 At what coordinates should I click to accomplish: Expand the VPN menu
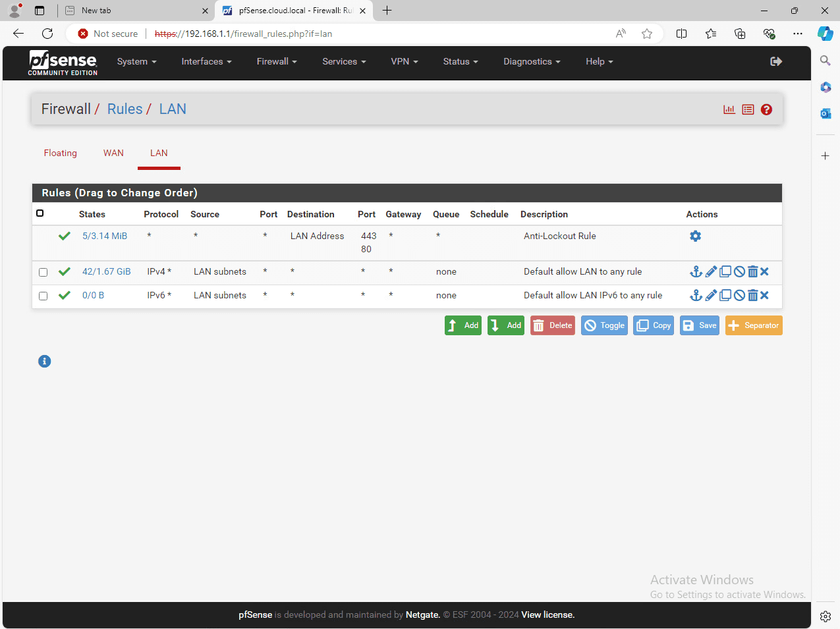pyautogui.click(x=405, y=61)
